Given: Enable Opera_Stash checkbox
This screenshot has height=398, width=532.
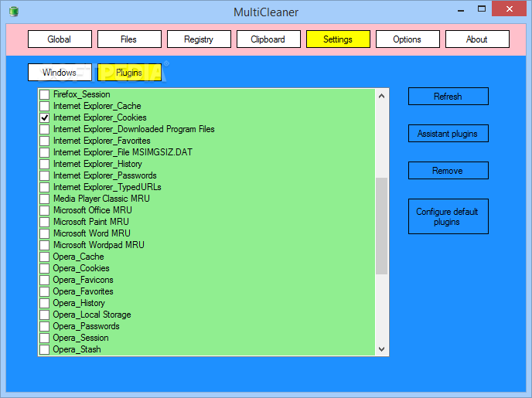Looking at the screenshot, I should pyautogui.click(x=44, y=349).
